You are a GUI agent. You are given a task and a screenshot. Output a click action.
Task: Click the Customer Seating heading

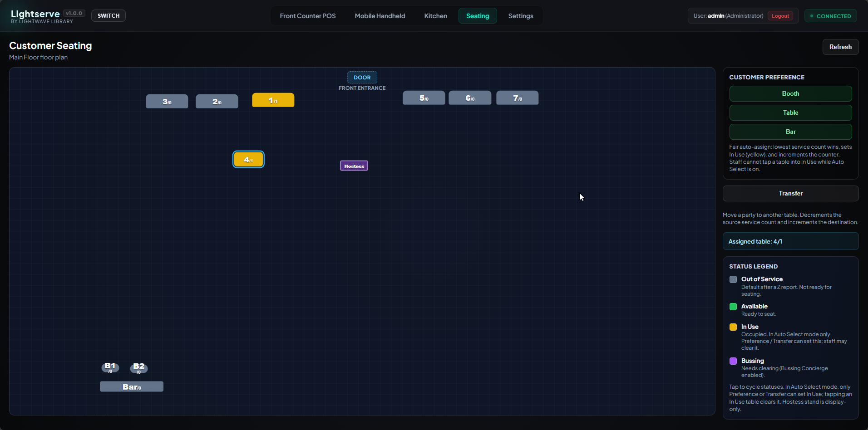click(x=50, y=46)
